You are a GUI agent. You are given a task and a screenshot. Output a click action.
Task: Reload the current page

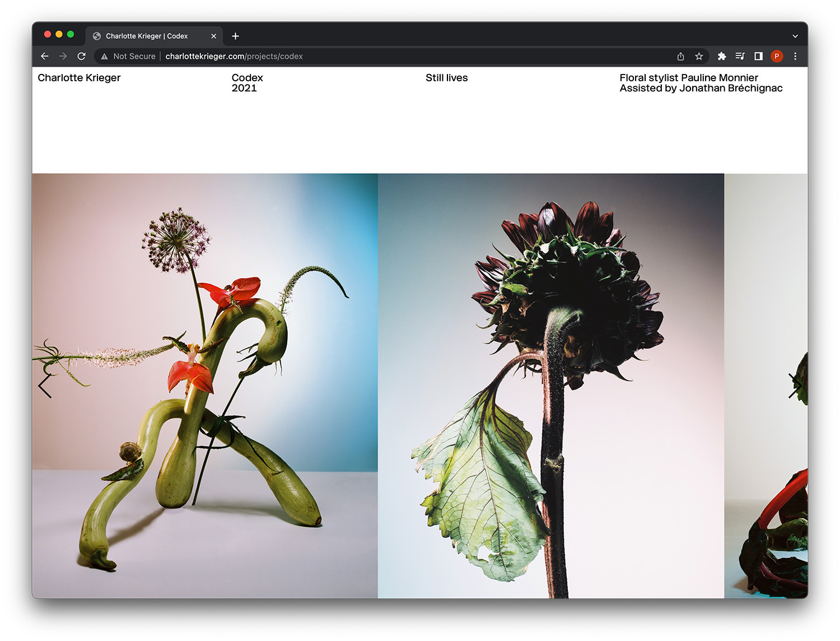click(x=81, y=56)
